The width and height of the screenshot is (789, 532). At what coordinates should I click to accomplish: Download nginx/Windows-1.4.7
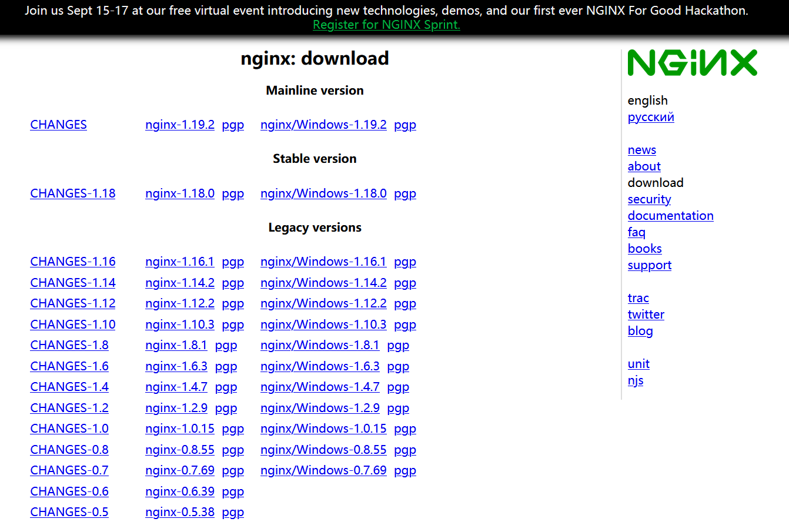click(320, 387)
